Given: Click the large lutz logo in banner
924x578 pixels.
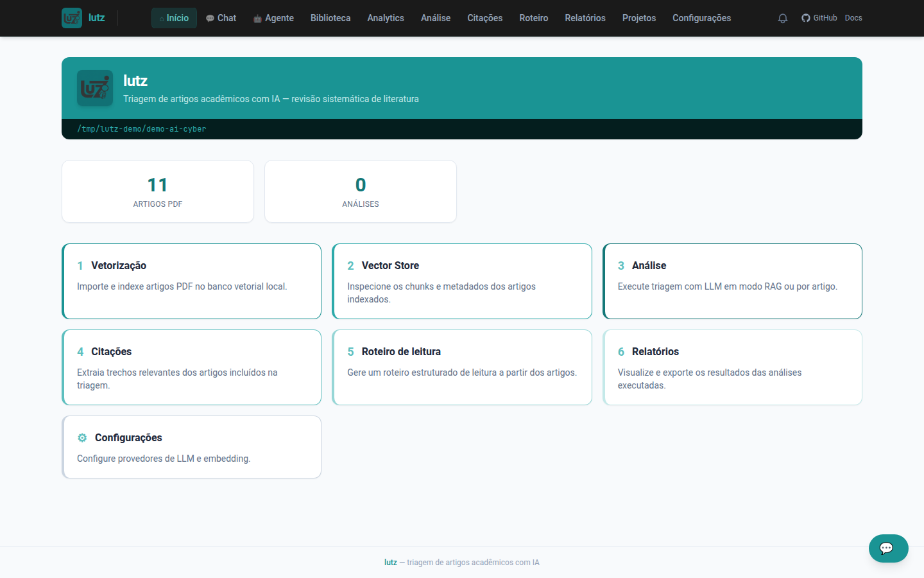Looking at the screenshot, I should click(95, 88).
